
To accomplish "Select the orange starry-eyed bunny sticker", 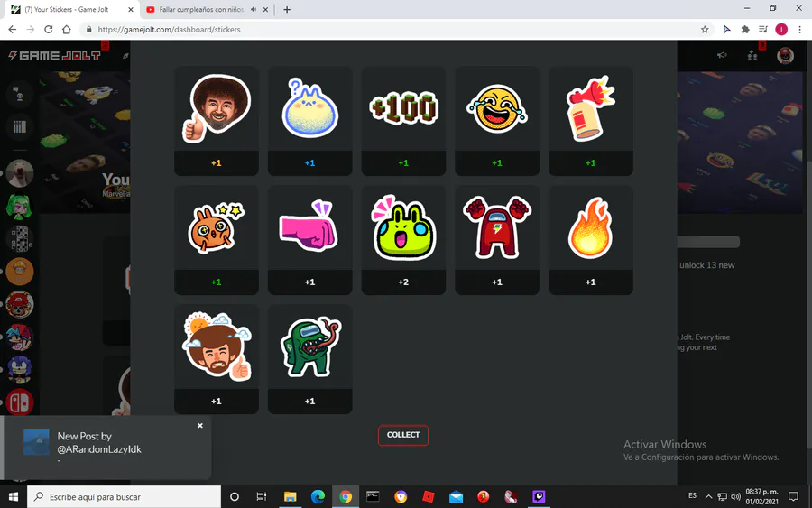I will click(x=217, y=228).
